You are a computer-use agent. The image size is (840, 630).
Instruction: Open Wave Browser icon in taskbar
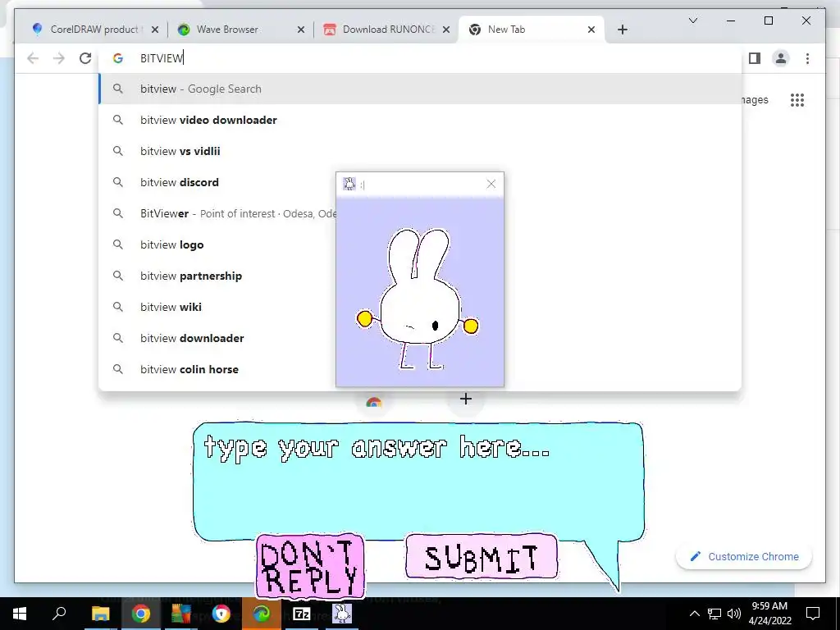tap(262, 614)
